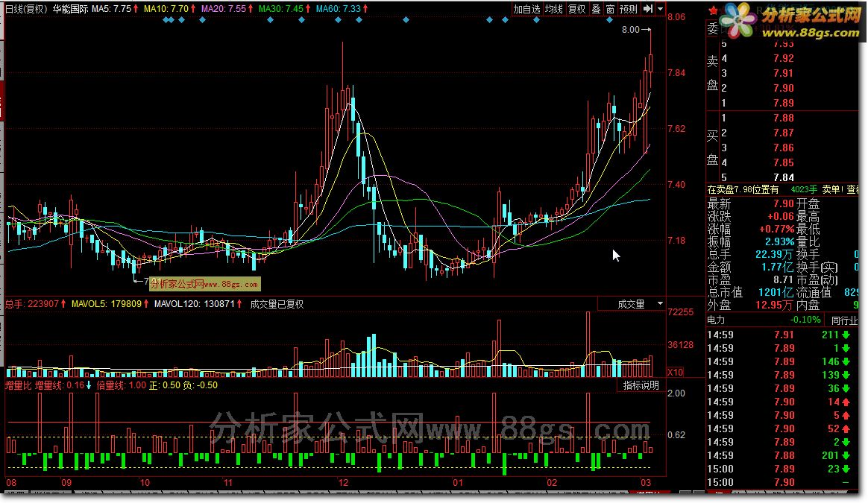Click the 振幅 value 2.93%
The width and height of the screenshot is (868, 503).
(x=779, y=242)
